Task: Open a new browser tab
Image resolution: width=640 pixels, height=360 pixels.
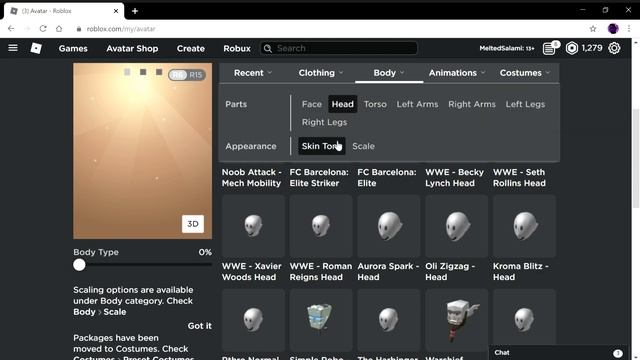Action: click(x=135, y=11)
